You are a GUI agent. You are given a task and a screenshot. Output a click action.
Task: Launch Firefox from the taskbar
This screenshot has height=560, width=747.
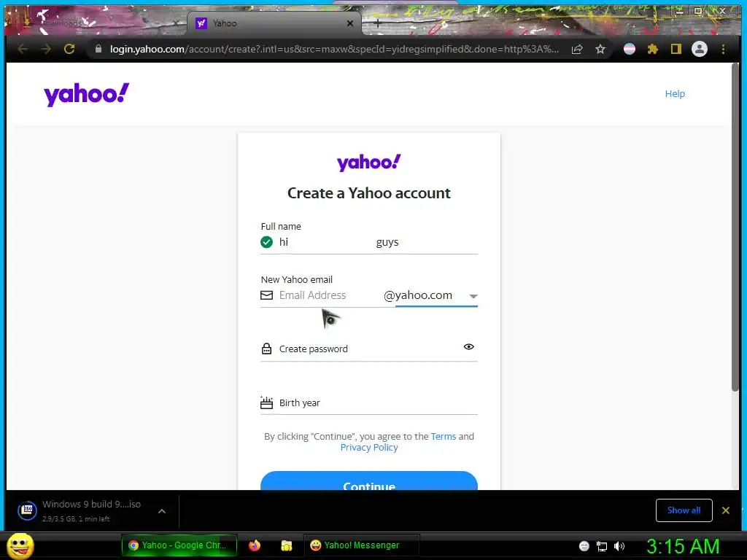click(x=255, y=545)
